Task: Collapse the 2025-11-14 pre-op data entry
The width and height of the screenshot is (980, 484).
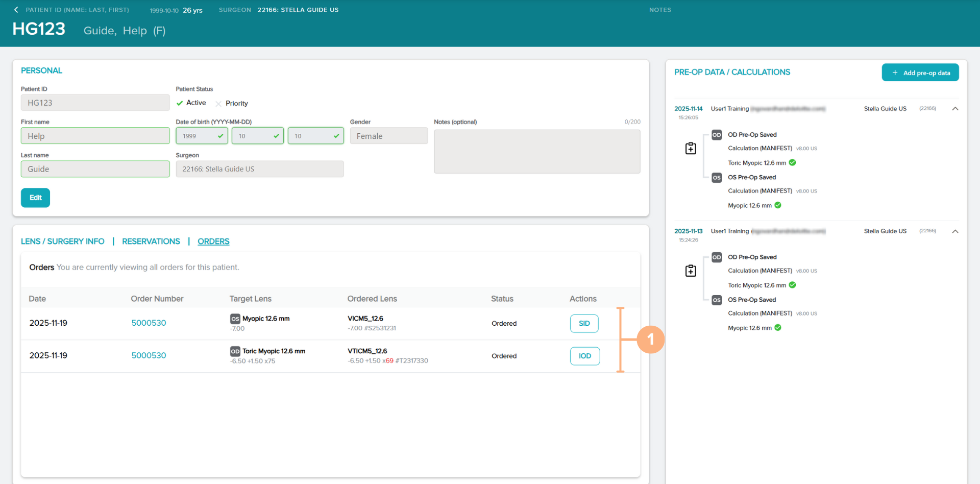Action: click(955, 109)
